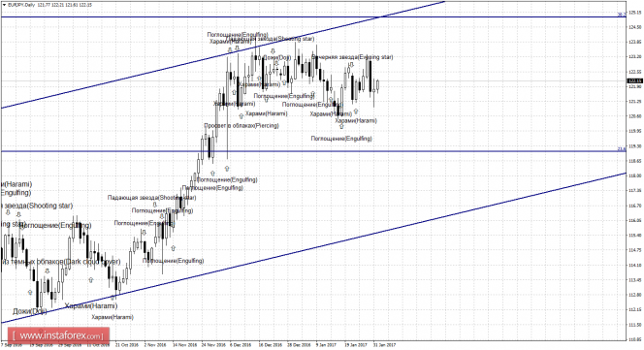Screen dimensions: 644x350
Task: Click the 38.2 Fibonacci level label
Action: 622,15
